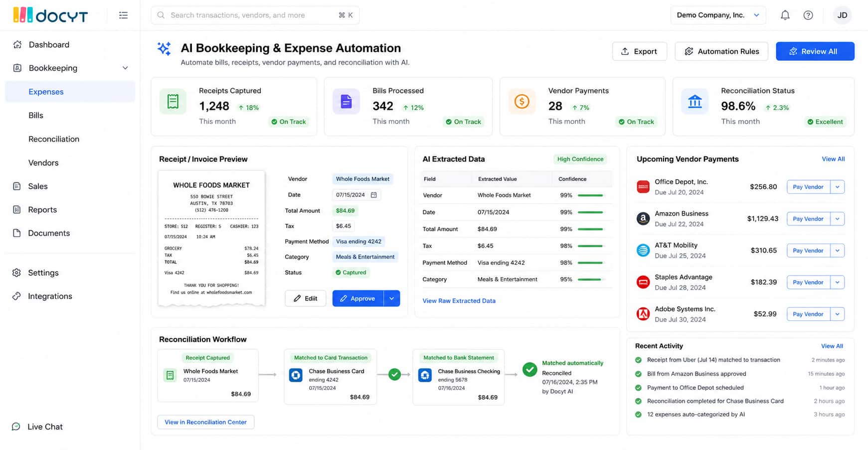
Task: Click the Adobe Systems vendor logo
Action: coord(643,314)
